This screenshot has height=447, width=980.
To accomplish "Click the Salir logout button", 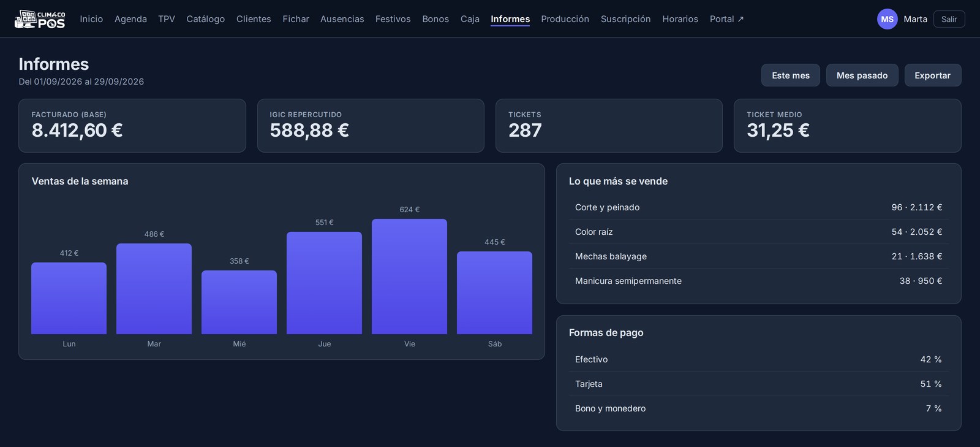I will [949, 19].
